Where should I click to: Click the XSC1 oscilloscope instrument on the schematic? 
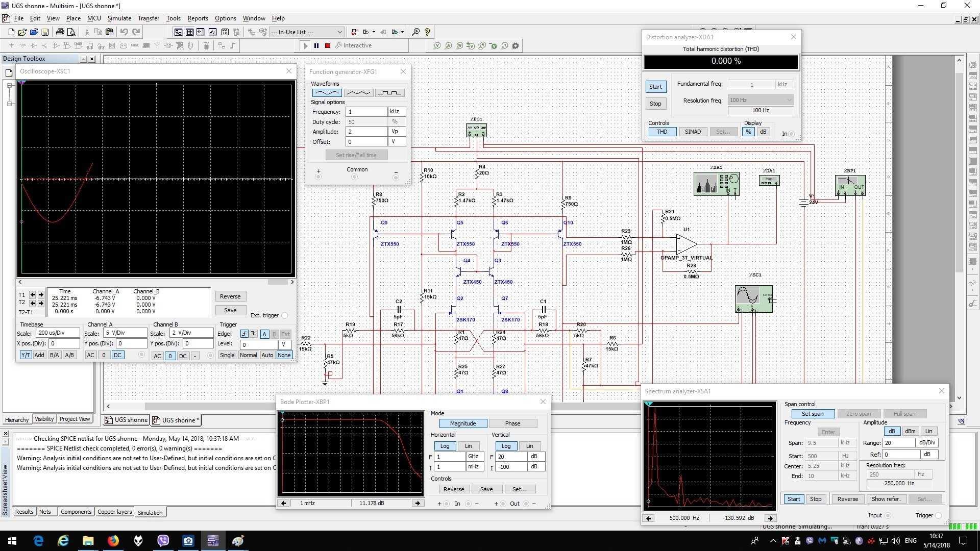pos(754,298)
